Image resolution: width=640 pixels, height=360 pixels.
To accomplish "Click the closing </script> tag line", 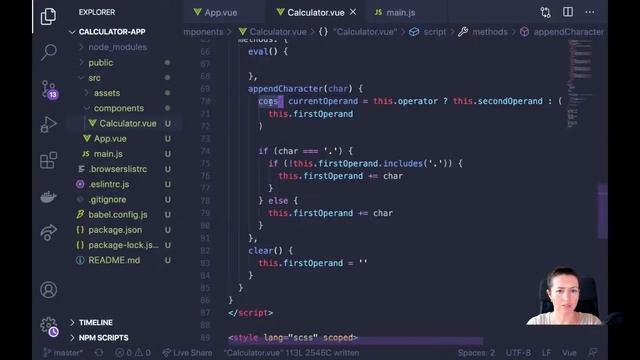I will (251, 313).
